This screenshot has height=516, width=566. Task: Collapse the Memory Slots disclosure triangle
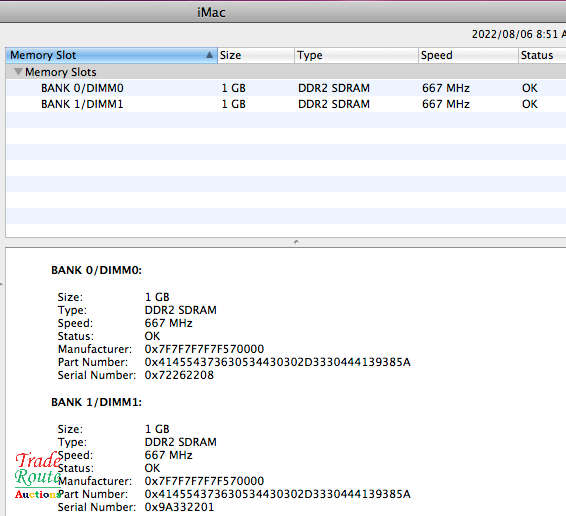(18, 71)
